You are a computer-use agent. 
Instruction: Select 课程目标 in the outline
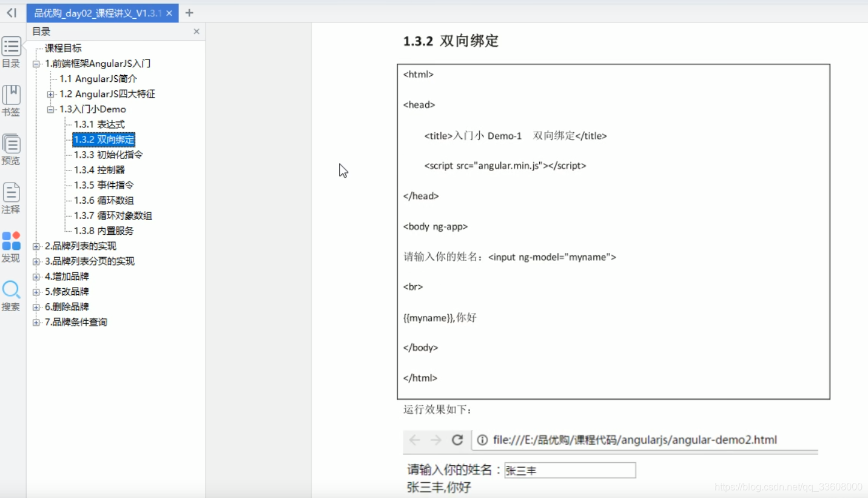coord(63,49)
